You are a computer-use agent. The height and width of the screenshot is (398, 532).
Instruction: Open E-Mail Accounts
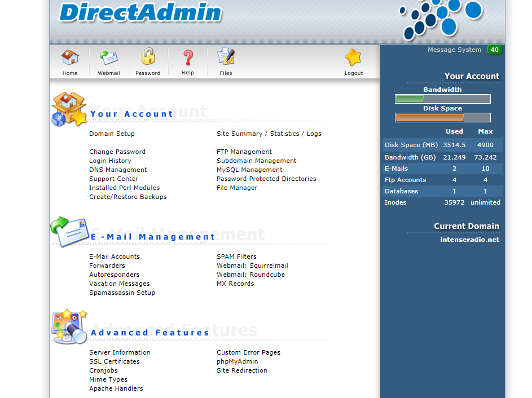[115, 257]
